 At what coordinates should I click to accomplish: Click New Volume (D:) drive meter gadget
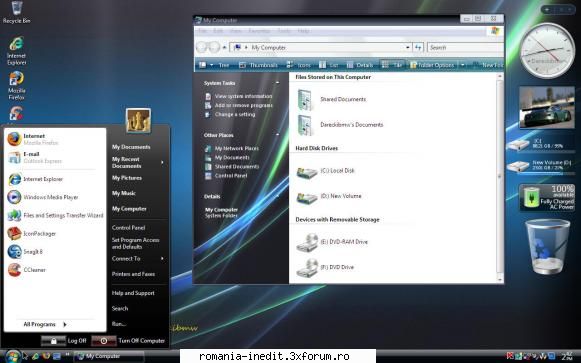[540, 166]
